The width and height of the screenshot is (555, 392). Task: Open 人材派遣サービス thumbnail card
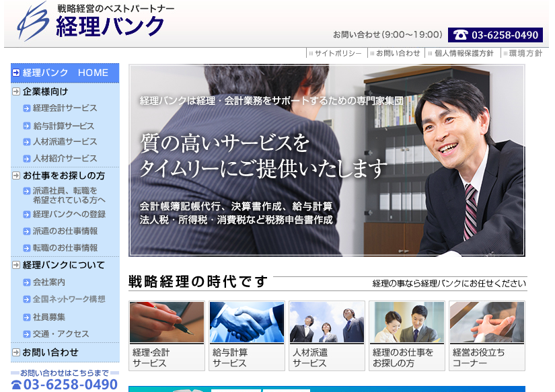pos(327,336)
